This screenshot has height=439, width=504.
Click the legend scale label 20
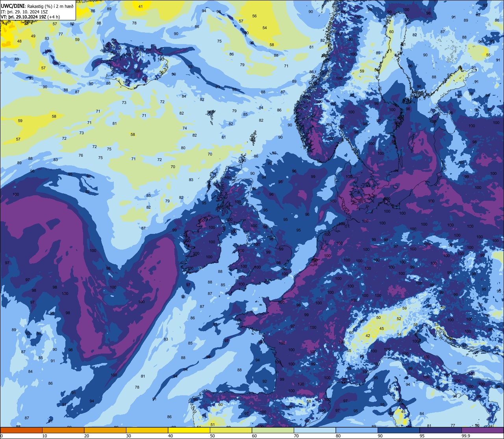point(86,436)
